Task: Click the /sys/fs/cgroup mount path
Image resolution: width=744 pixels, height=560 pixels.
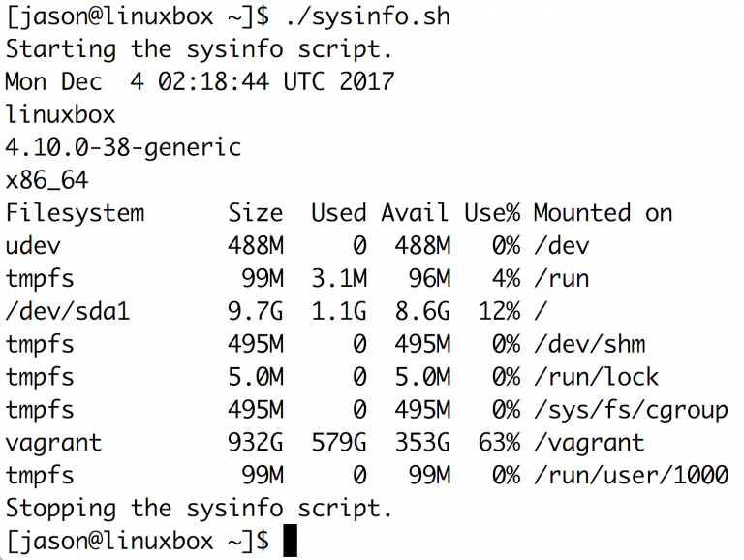Action: [631, 410]
